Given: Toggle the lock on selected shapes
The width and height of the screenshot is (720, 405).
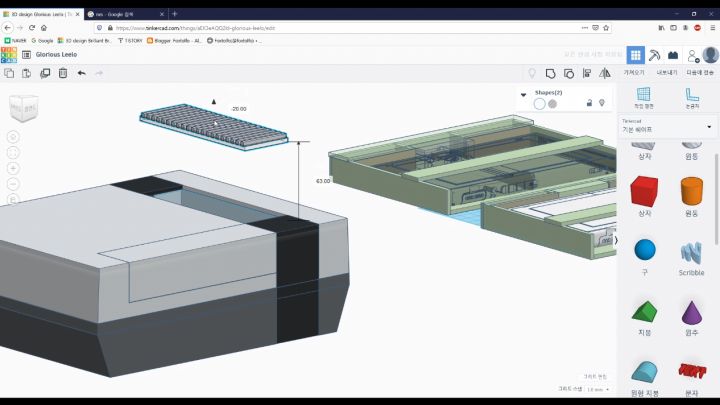Looking at the screenshot, I should [x=589, y=103].
